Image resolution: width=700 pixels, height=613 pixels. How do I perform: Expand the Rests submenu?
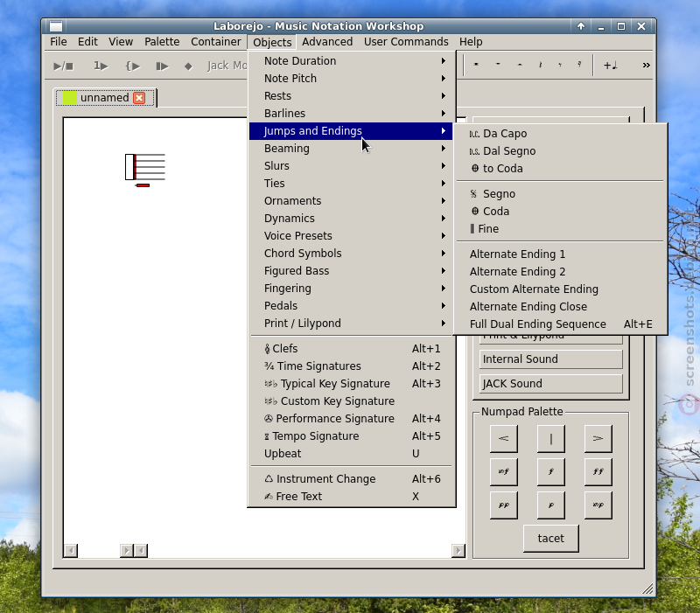(352, 95)
